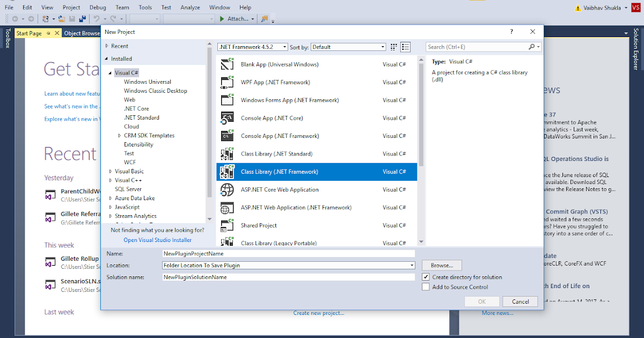Select the Shared Project template icon
Image resolution: width=644 pixels, height=338 pixels.
pos(226,225)
